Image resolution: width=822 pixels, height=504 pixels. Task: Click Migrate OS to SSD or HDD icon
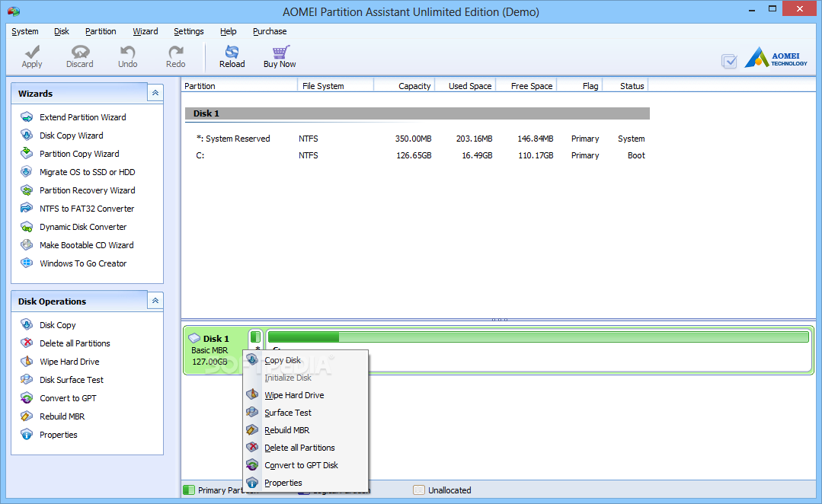(27, 172)
